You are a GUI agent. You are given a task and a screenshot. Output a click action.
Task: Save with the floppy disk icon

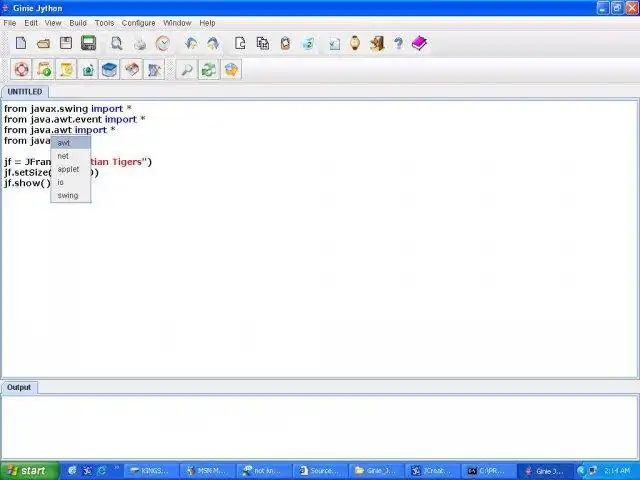[66, 43]
